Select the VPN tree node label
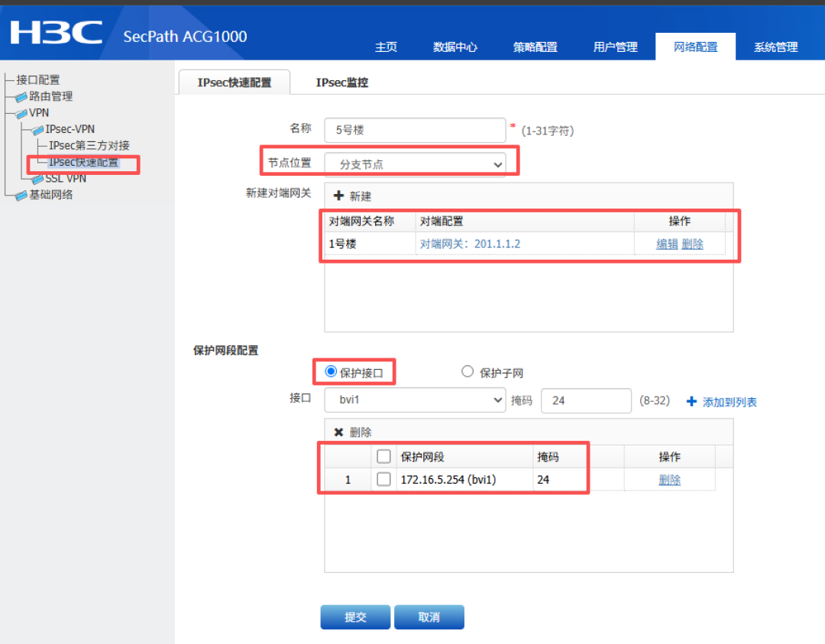Screen dimensions: 825x644 coord(39,112)
